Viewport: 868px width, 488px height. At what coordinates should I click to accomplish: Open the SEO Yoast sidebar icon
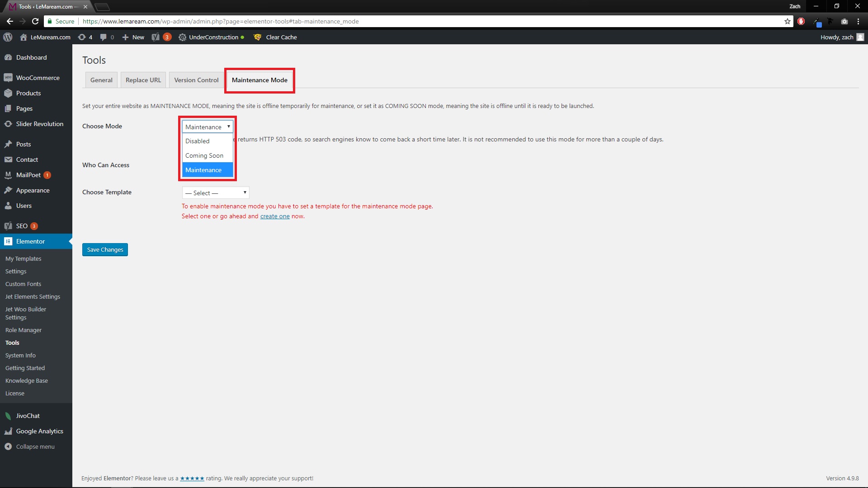[x=8, y=226]
